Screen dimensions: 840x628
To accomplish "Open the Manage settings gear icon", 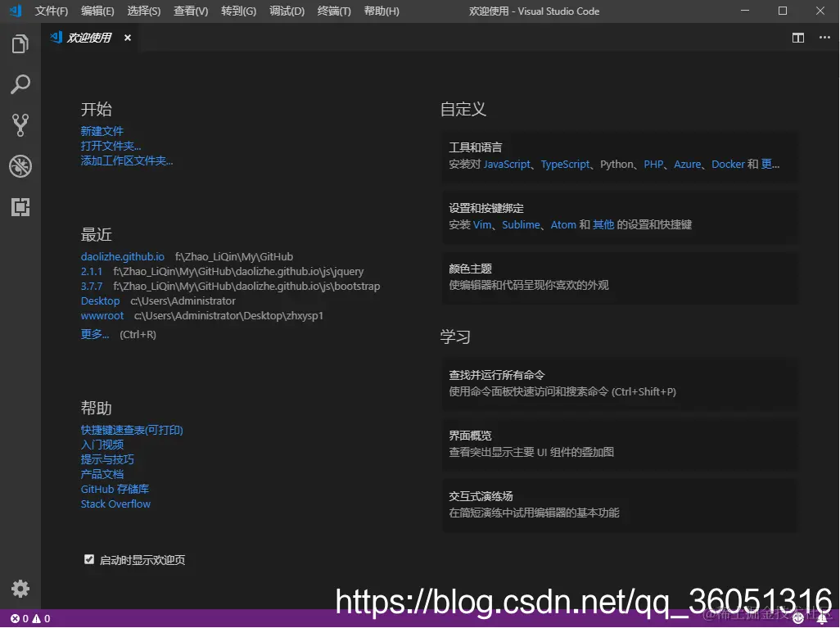I will pos(20,589).
